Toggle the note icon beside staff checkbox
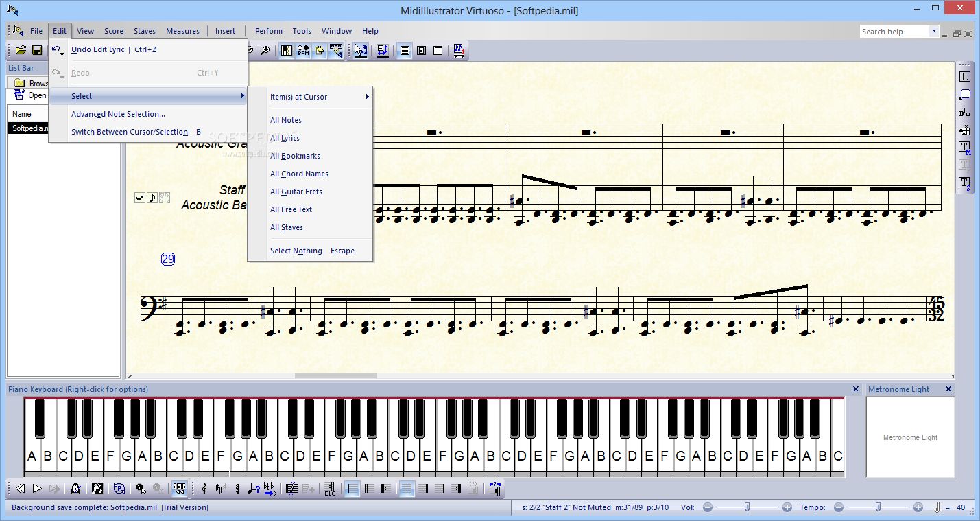 pos(152,198)
